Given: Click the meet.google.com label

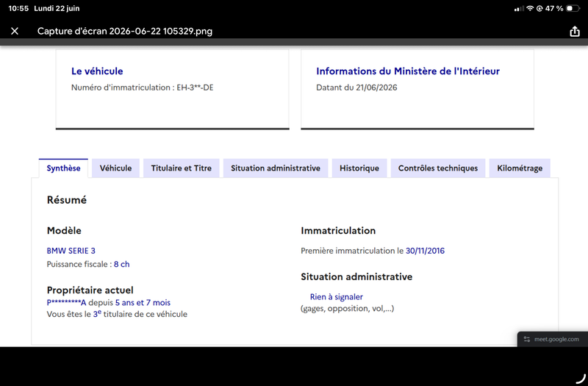Looking at the screenshot, I should tap(556, 339).
